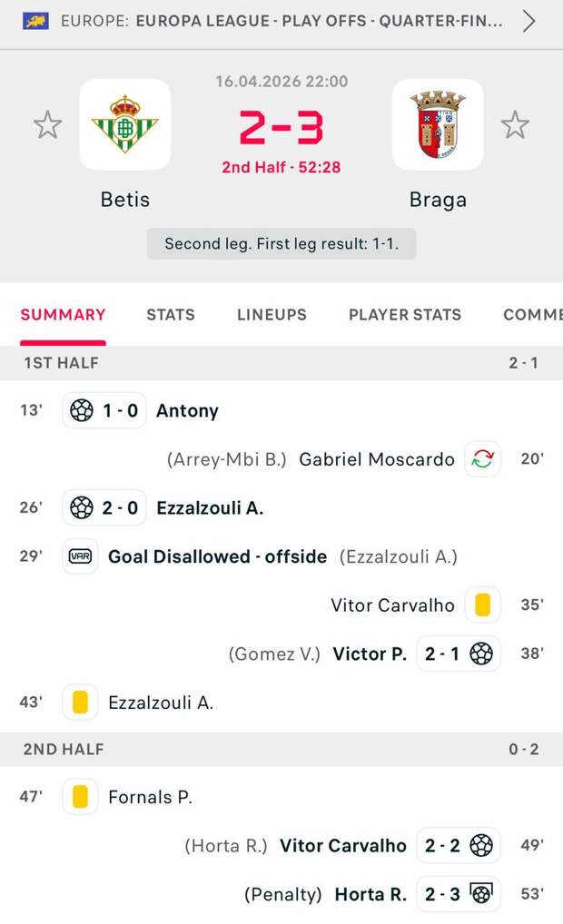Tap the VAR icon at 29 minutes
Screen dimensions: 563x924
(80, 556)
